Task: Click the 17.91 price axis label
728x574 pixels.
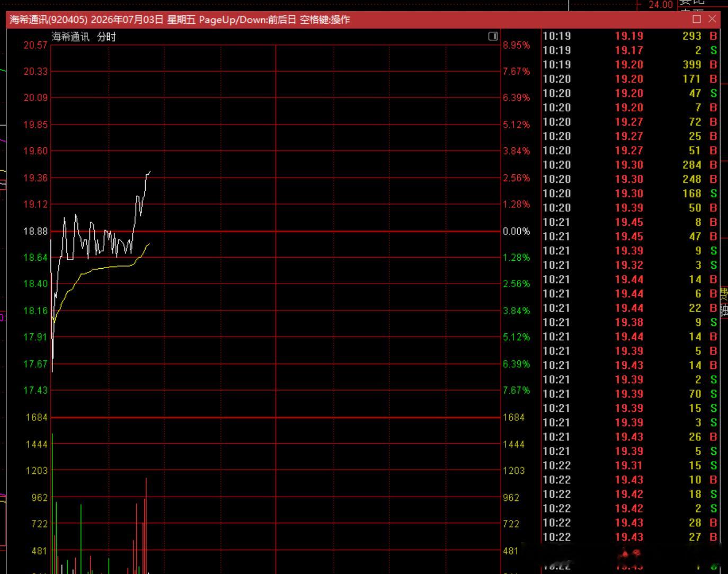Action: [x=35, y=337]
